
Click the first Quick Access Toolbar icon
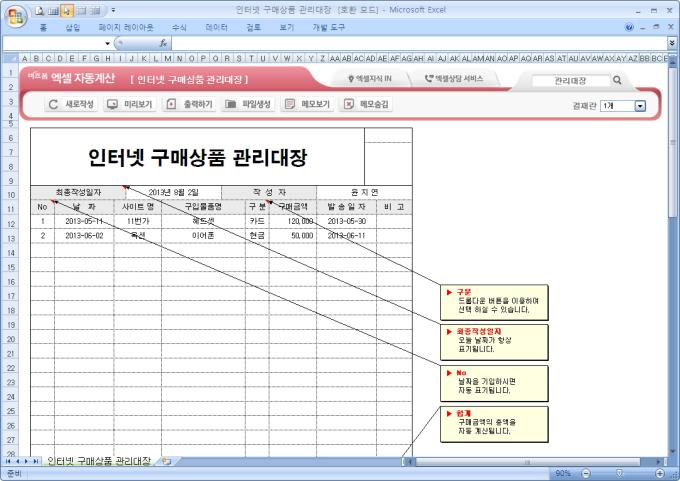coord(40,10)
